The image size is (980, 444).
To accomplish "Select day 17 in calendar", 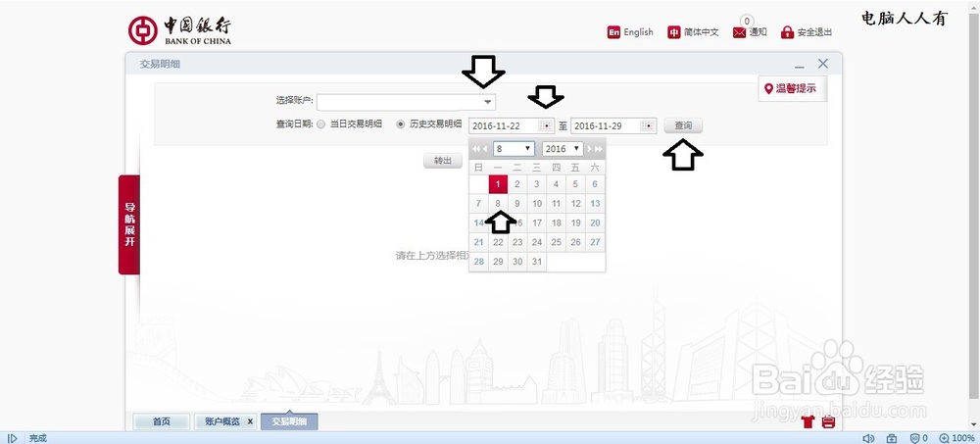I will click(537, 222).
